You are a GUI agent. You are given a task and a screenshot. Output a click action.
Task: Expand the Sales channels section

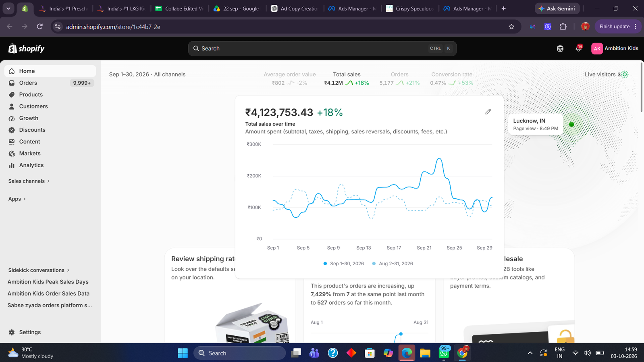(x=29, y=181)
